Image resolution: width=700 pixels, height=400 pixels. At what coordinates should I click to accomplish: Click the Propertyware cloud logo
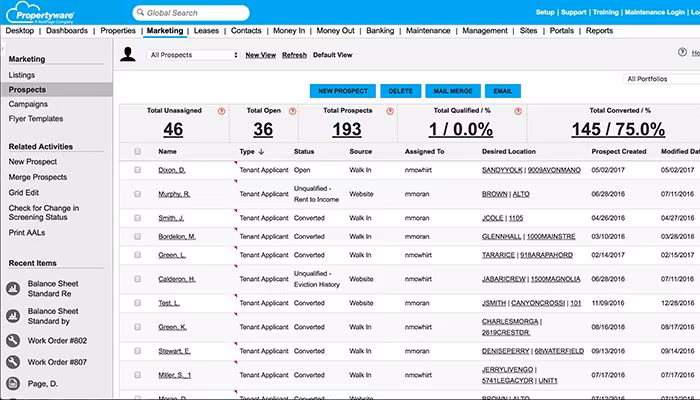tap(40, 12)
